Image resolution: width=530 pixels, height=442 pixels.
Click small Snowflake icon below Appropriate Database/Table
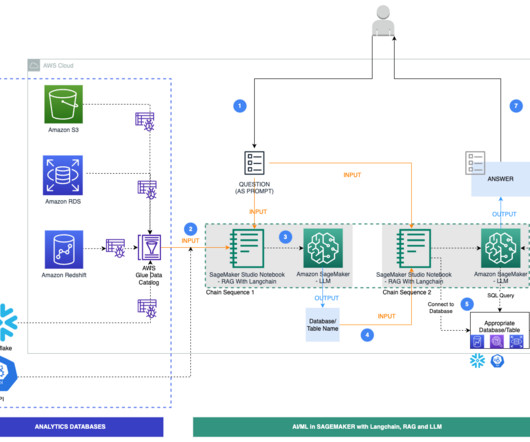point(477,361)
